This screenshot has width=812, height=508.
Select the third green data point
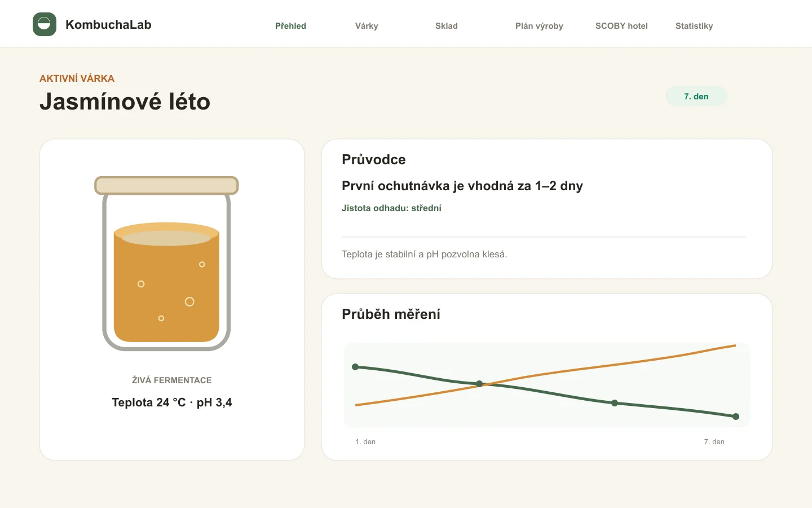click(615, 403)
